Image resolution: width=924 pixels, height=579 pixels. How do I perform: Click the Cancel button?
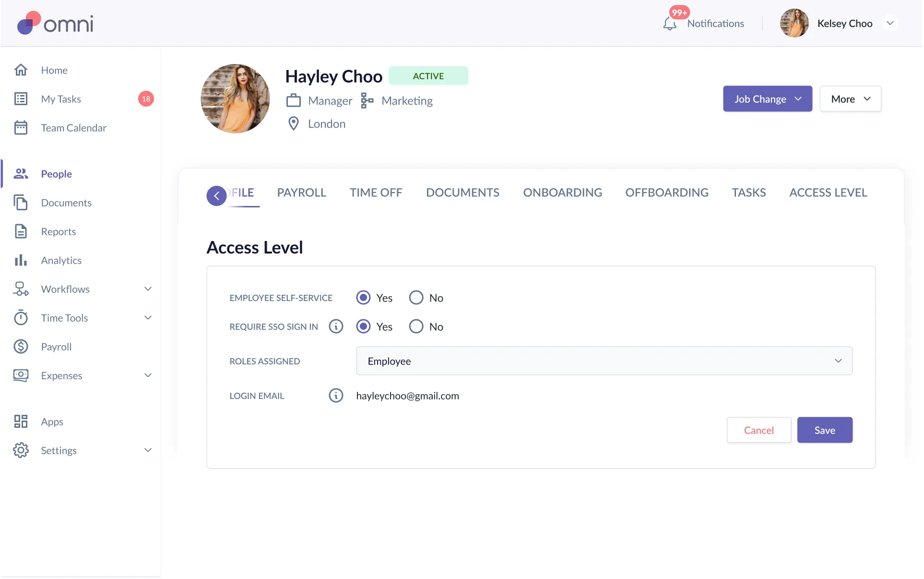click(x=758, y=430)
